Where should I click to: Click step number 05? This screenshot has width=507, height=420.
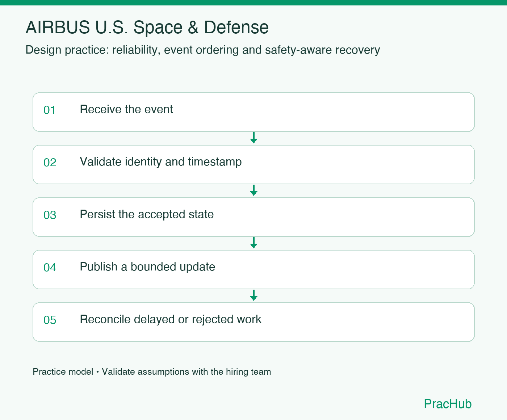pyautogui.click(x=50, y=320)
